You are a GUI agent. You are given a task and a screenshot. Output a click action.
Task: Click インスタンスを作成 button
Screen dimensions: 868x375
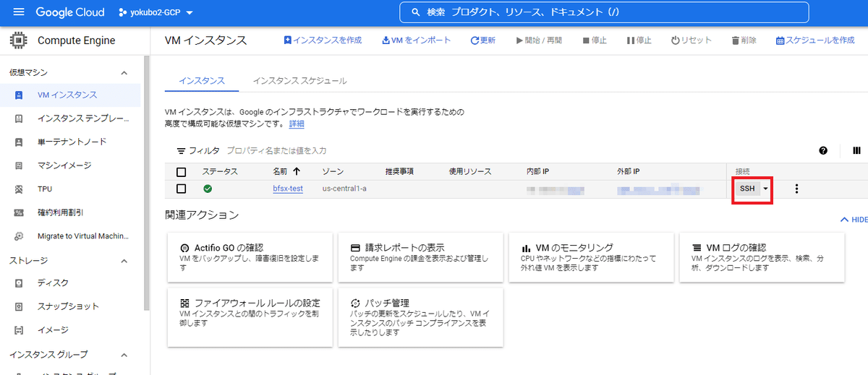[323, 40]
